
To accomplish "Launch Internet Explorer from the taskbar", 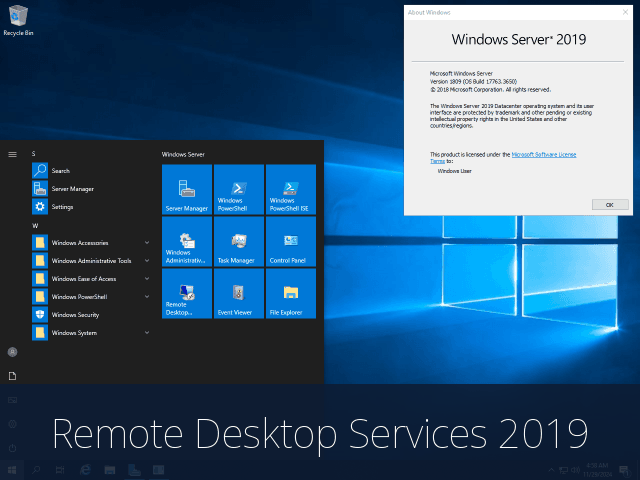I will pos(85,470).
